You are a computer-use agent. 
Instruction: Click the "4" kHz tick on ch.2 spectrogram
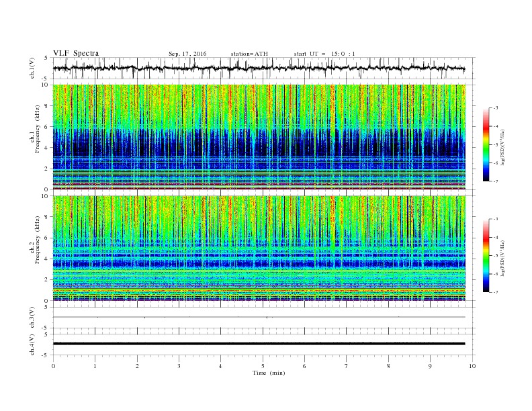coord(46,259)
